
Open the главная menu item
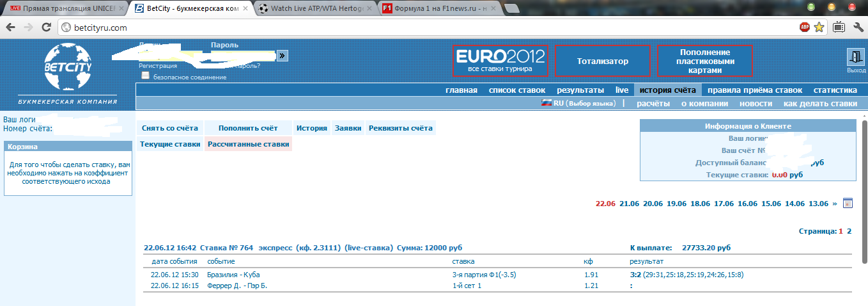(x=461, y=90)
